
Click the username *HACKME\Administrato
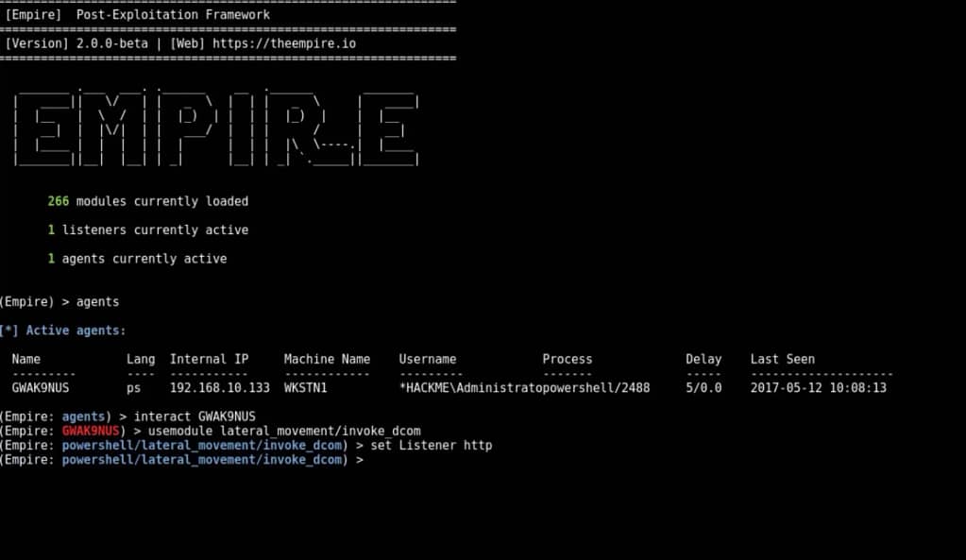click(470, 388)
